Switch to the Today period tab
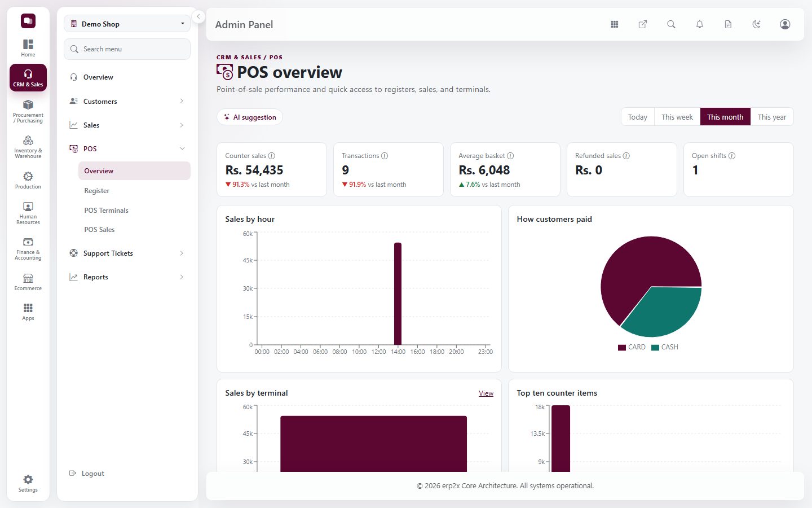812x508 pixels. [x=638, y=117]
